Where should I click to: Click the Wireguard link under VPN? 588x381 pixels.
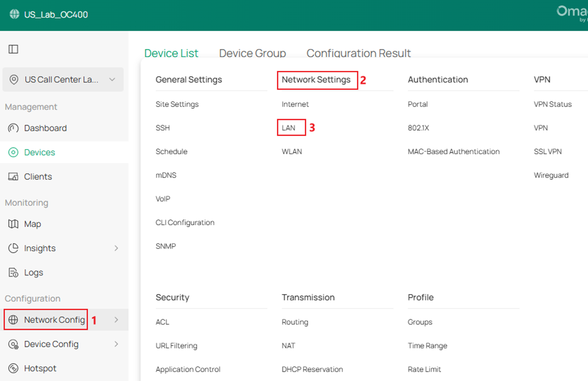[x=551, y=175]
